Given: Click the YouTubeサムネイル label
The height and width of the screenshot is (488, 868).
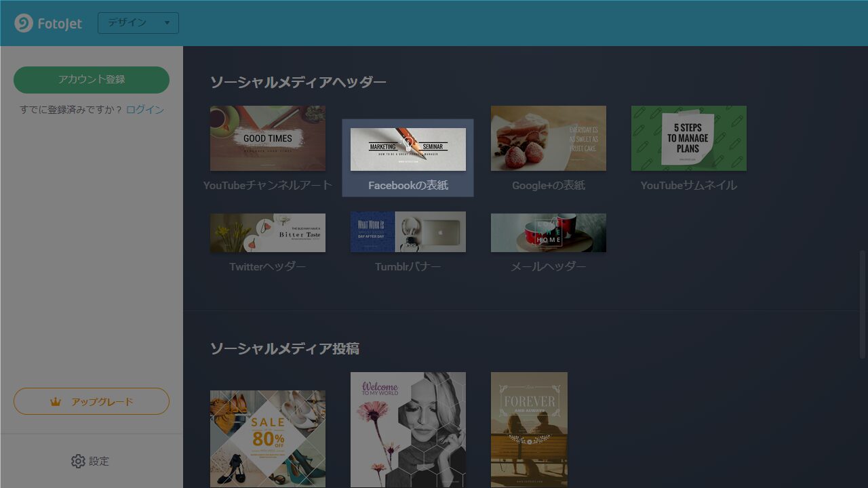Looking at the screenshot, I should (689, 185).
